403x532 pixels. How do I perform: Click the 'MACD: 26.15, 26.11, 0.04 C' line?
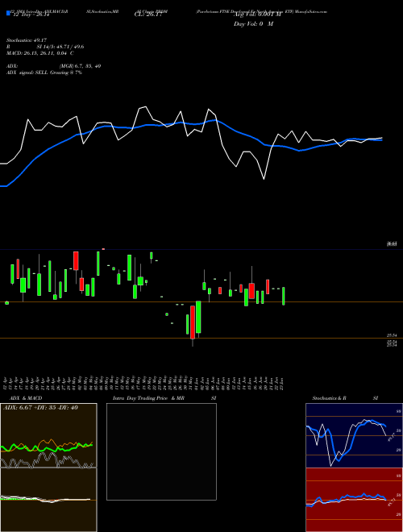pos(40,53)
